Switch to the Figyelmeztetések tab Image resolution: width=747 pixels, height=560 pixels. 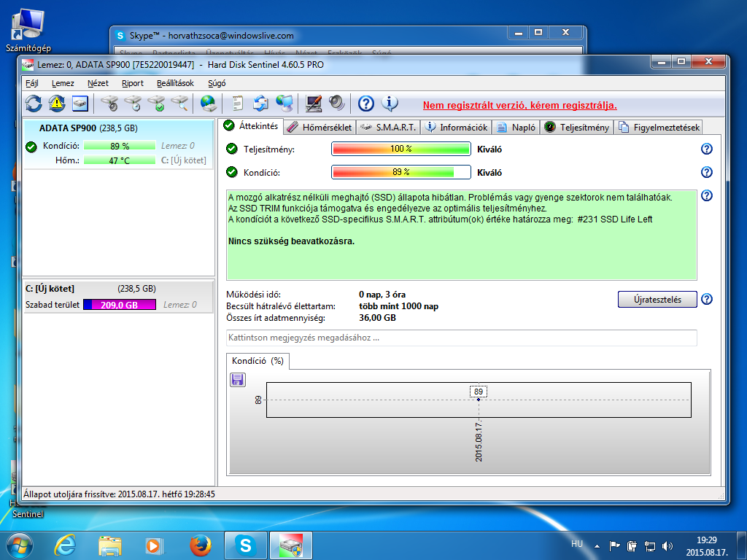pos(659,128)
